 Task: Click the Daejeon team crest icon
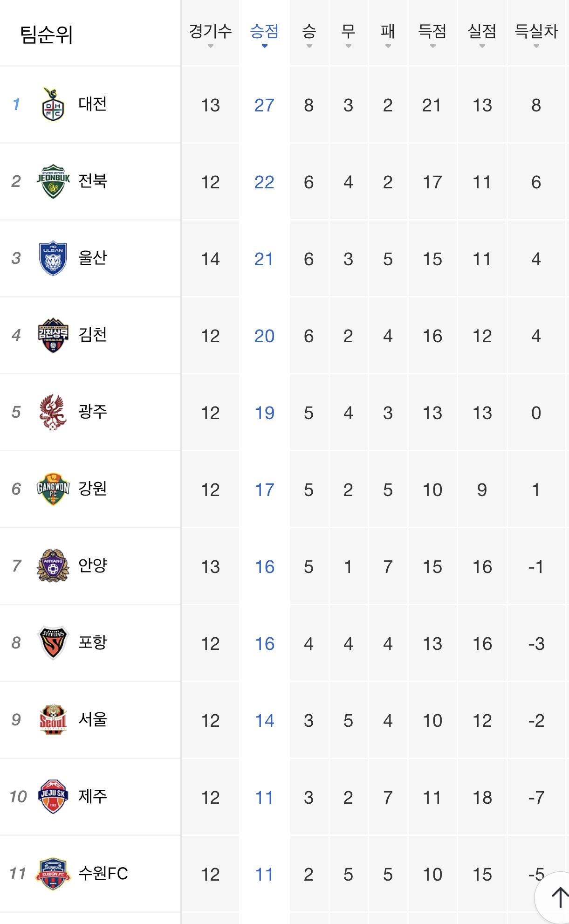(53, 104)
